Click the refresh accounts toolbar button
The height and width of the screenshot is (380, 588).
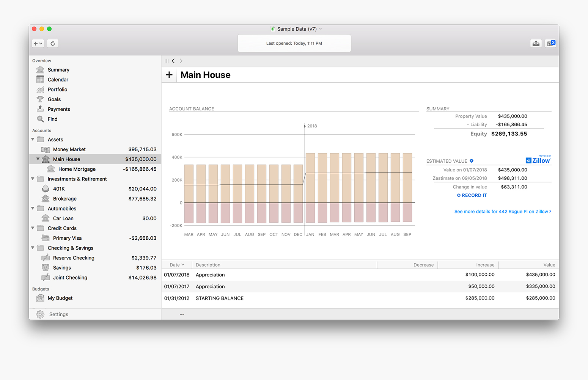(x=53, y=43)
